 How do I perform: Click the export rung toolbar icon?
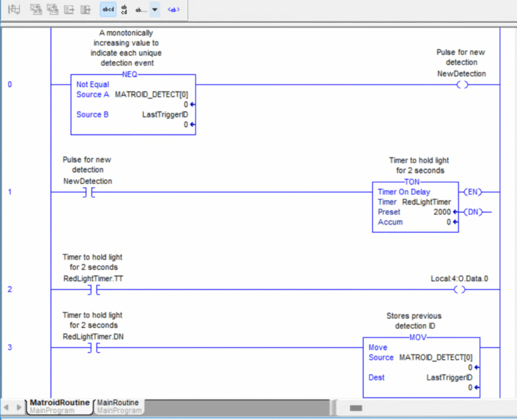(x=69, y=9)
